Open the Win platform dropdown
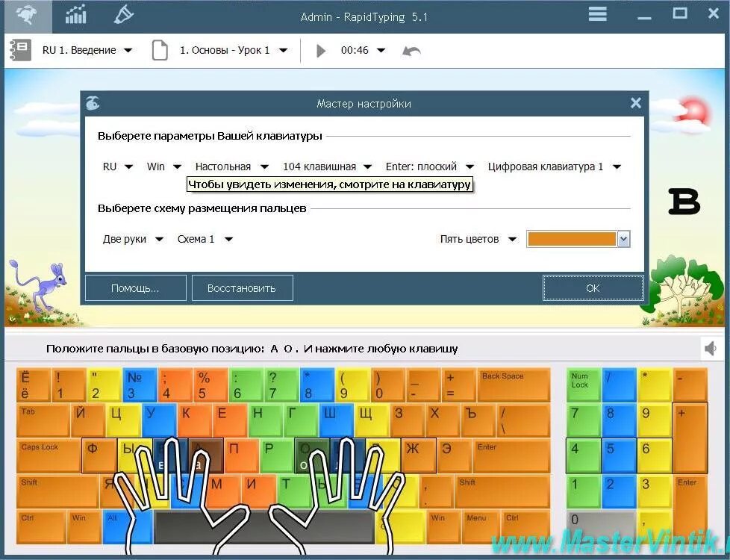Image resolution: width=730 pixels, height=560 pixels. 164,167
